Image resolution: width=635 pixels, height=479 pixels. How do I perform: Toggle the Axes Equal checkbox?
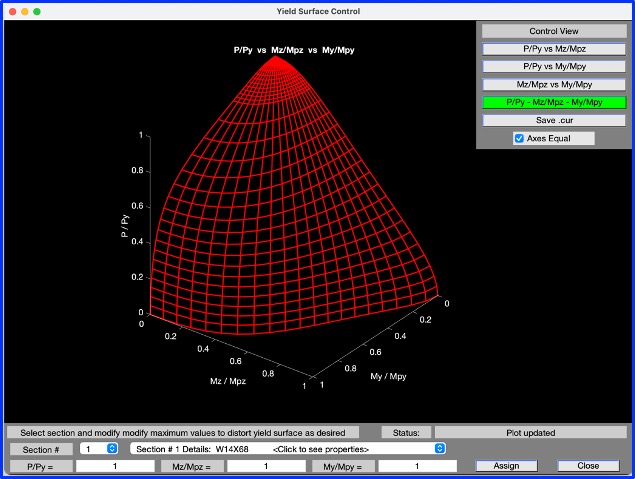click(518, 138)
